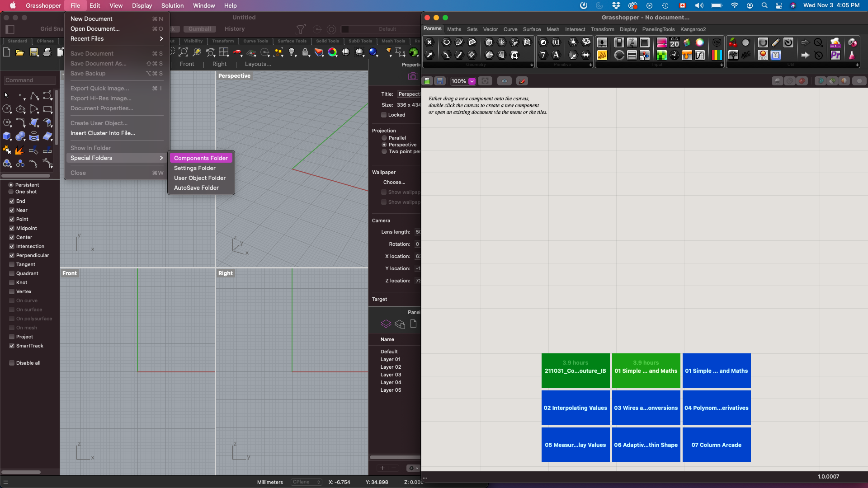Toggle the Grasshopper preview eye button

505,81
